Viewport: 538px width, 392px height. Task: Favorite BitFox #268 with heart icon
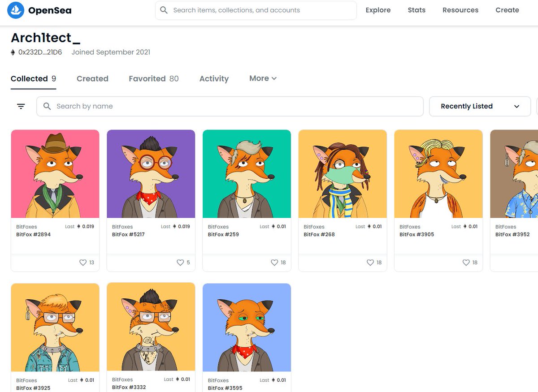click(x=370, y=263)
